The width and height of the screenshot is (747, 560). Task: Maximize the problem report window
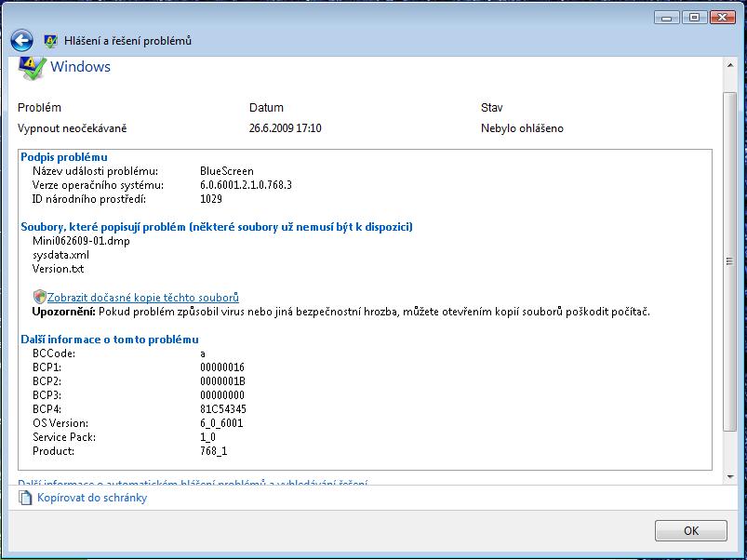(694, 17)
